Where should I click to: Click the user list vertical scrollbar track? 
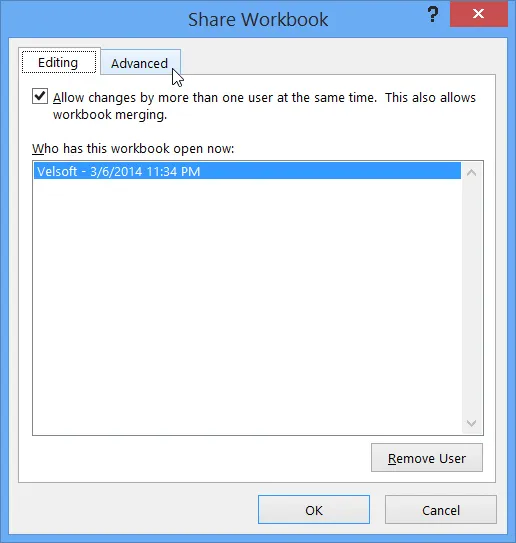pyautogui.click(x=472, y=298)
